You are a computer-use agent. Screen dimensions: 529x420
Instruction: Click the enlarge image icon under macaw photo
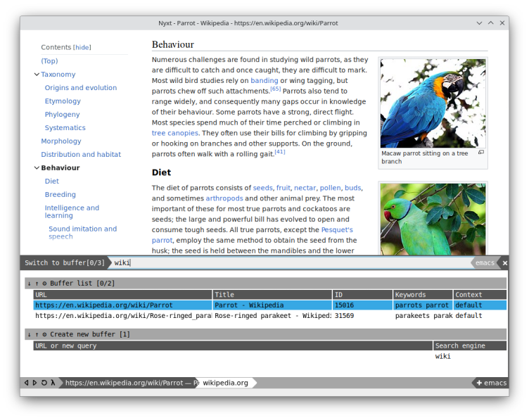point(481,153)
